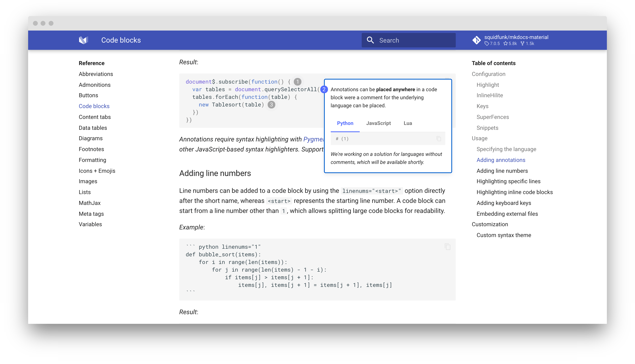Jump to Customization section

490,224
